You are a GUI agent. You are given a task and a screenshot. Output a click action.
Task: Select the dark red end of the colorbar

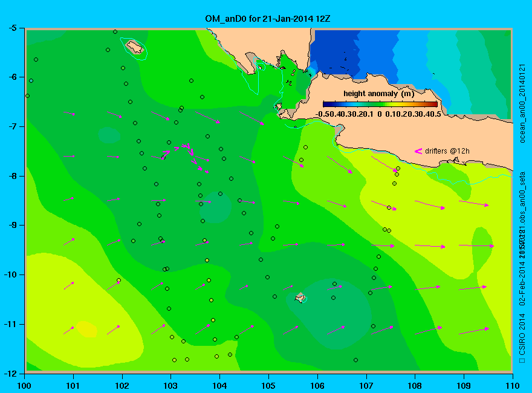click(434, 104)
